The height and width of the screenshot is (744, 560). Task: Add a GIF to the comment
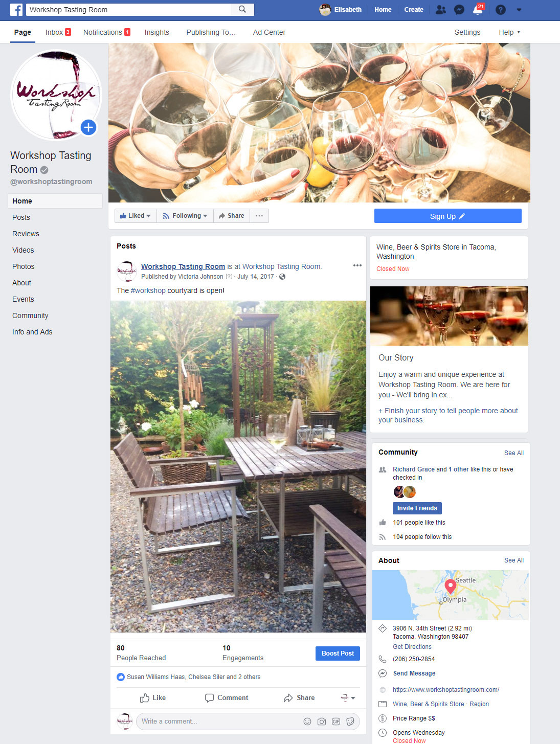336,722
